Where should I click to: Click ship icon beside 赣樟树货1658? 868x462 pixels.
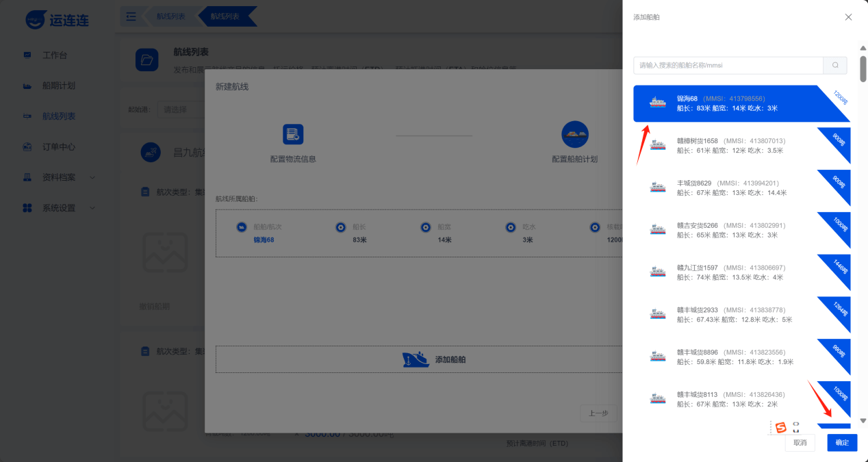[658, 145]
